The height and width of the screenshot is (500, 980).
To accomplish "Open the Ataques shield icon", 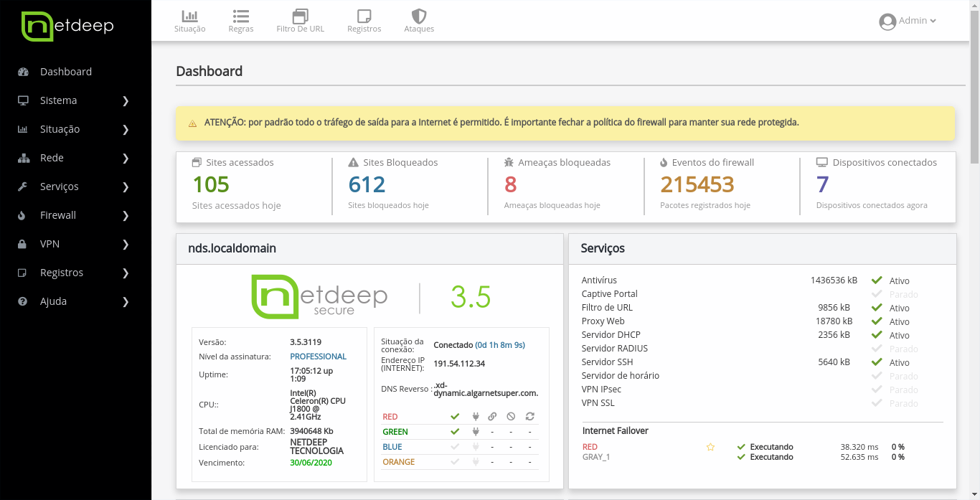I will (419, 16).
